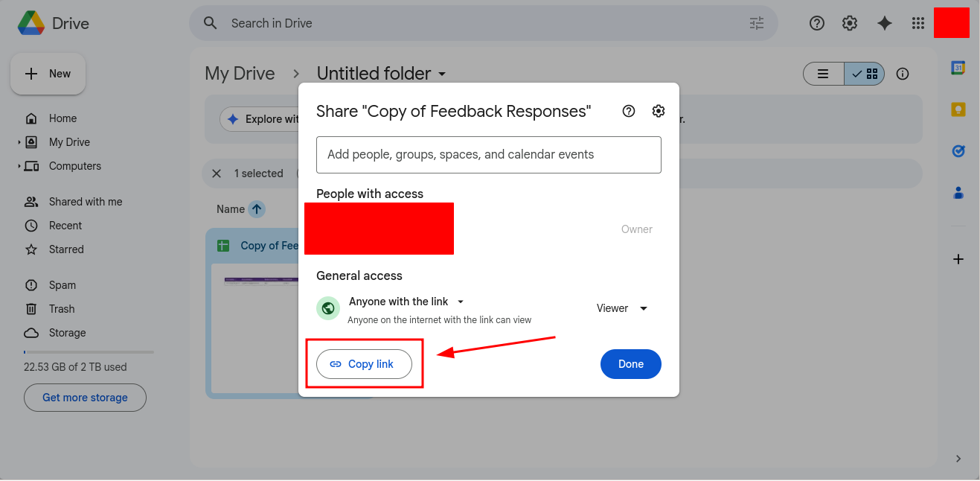
Task: Expand the Untitled folder dropdown menu
Action: tap(441, 74)
